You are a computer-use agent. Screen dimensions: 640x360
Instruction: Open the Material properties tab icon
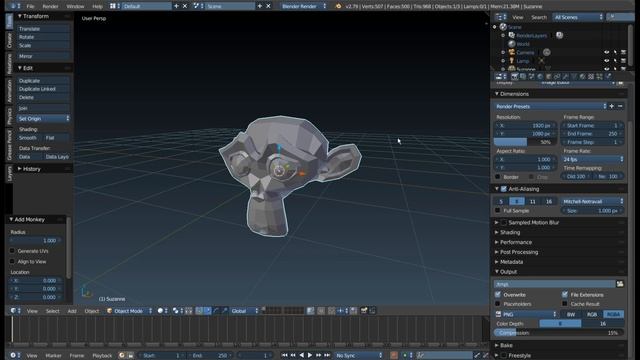[582, 76]
